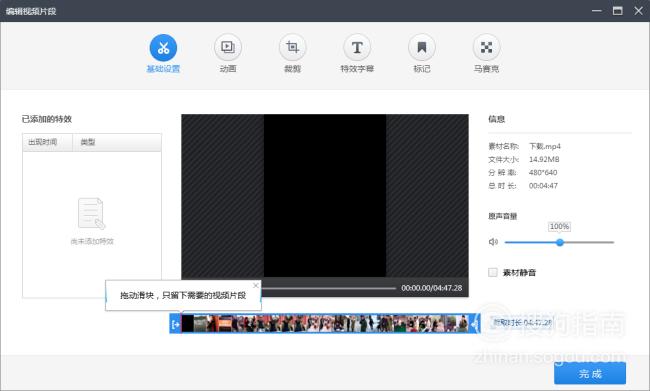This screenshot has height=391, width=650.
Task: Open the 裁剪 crop tool
Action: point(292,48)
